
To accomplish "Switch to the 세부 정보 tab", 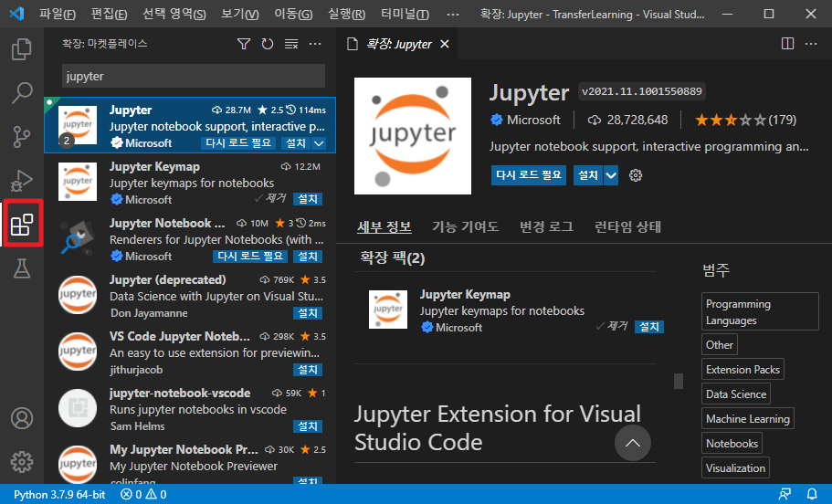I will coord(384,227).
